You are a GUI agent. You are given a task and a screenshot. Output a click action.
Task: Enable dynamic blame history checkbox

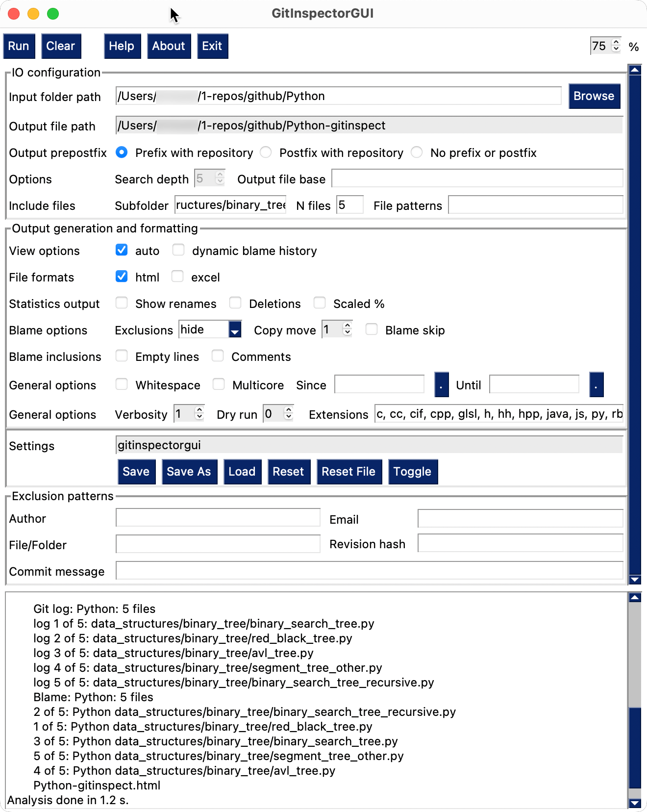tap(178, 250)
